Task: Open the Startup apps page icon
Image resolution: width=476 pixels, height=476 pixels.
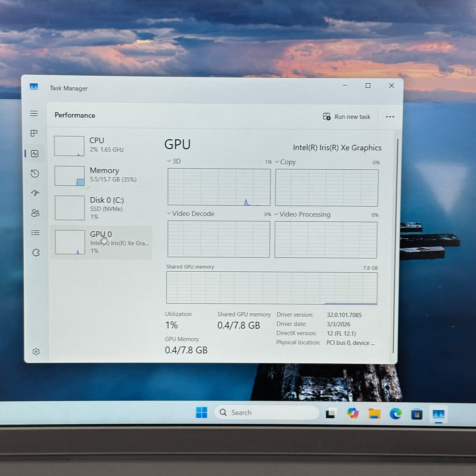Action: coord(35,193)
